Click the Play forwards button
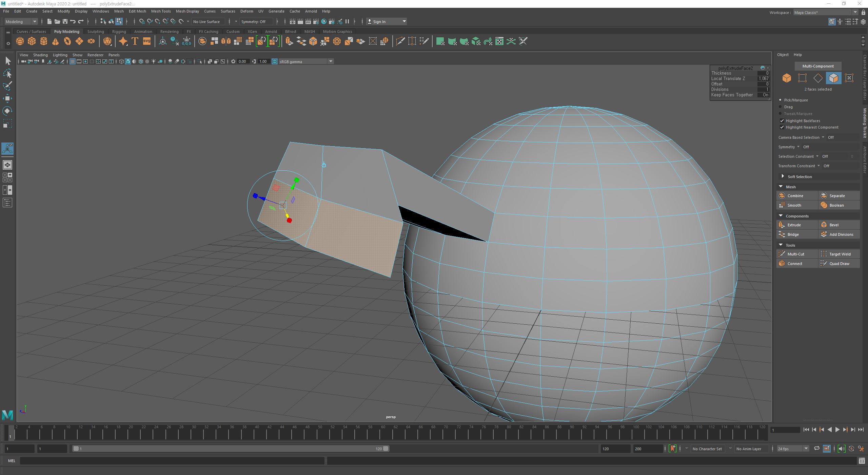Viewport: 868px width, 475px height. pos(837,430)
